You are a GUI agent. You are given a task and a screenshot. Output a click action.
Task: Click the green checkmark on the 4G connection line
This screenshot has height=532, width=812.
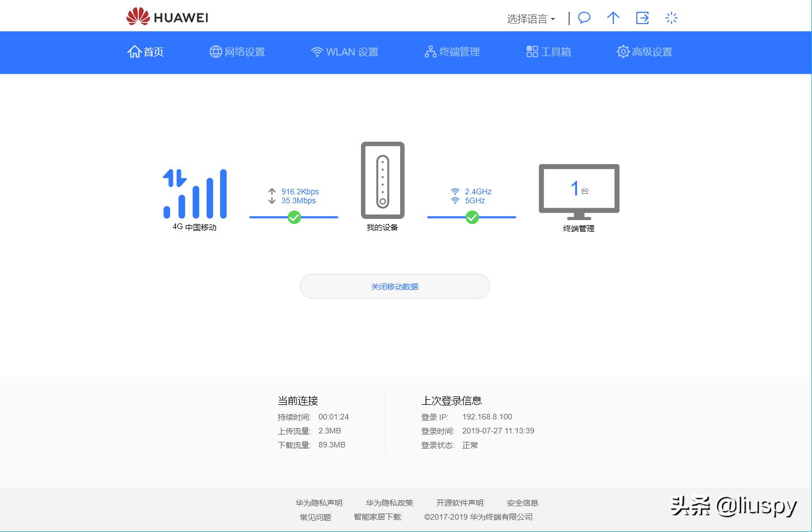(x=294, y=217)
